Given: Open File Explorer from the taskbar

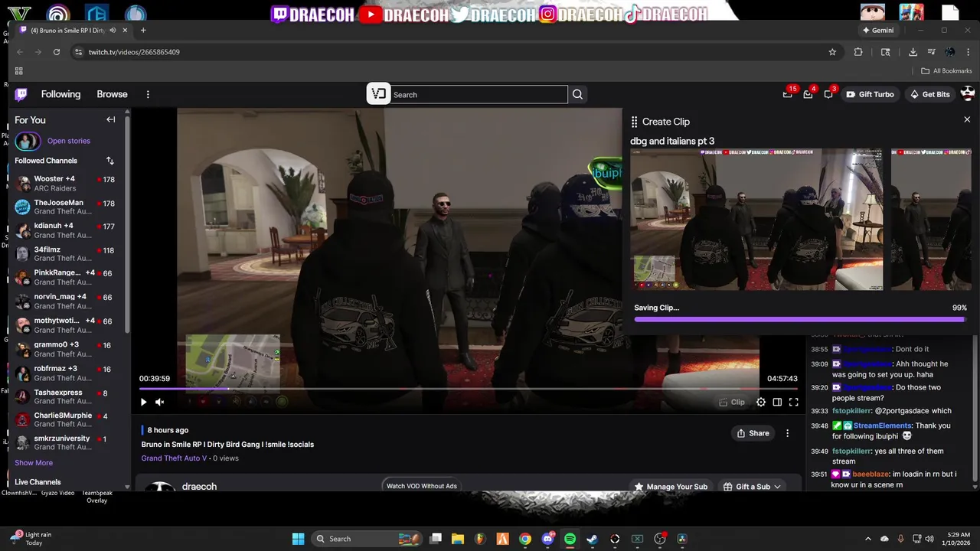Looking at the screenshot, I should [458, 539].
